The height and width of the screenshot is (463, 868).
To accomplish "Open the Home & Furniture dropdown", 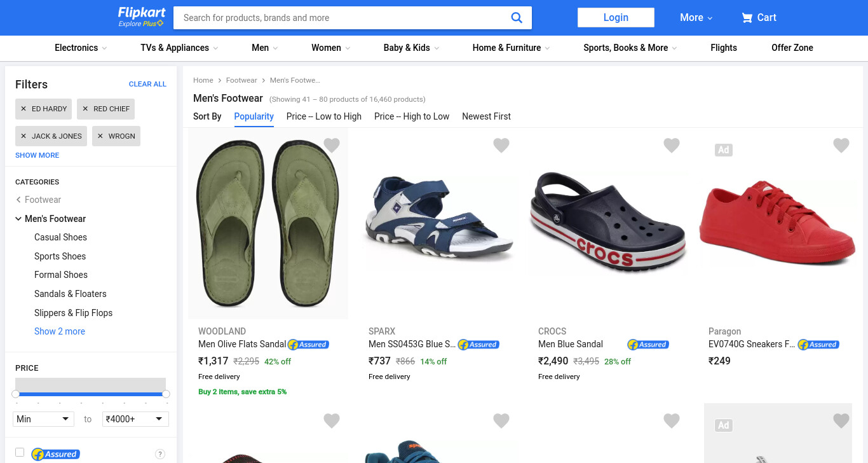I will [511, 48].
